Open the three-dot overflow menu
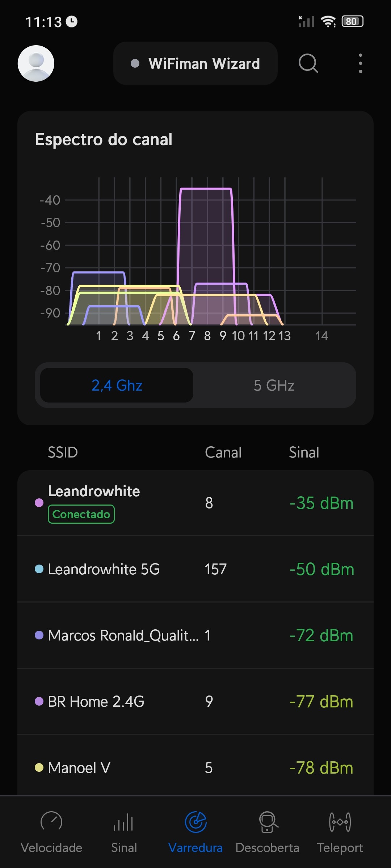The height and width of the screenshot is (868, 391). (x=360, y=64)
